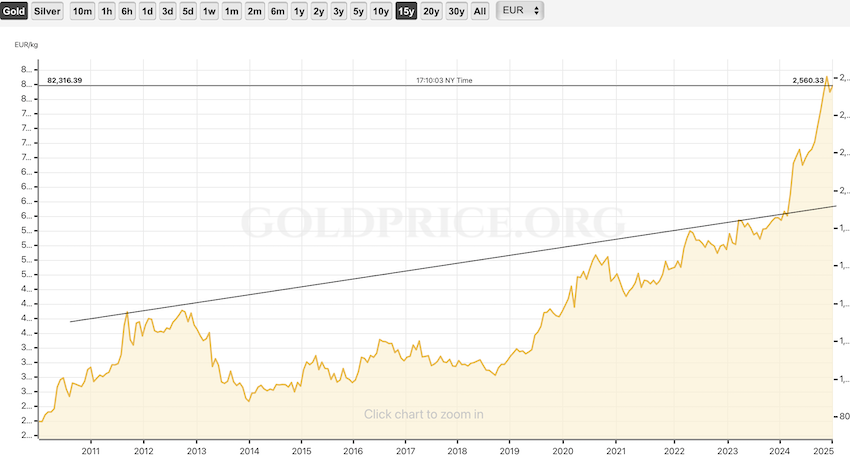This screenshot has width=850, height=464.
Task: Click the 2012 x-axis label
Action: (x=144, y=451)
